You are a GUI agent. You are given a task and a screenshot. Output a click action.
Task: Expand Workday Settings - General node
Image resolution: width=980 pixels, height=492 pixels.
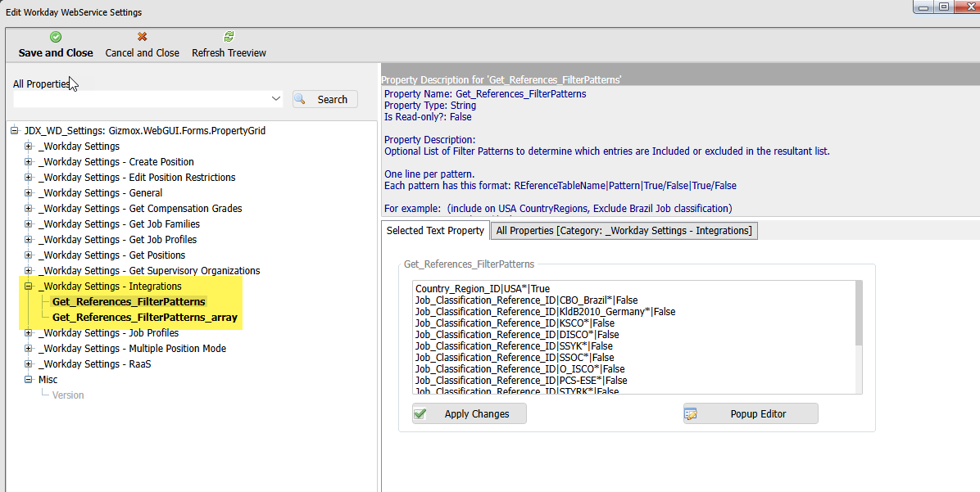28,193
